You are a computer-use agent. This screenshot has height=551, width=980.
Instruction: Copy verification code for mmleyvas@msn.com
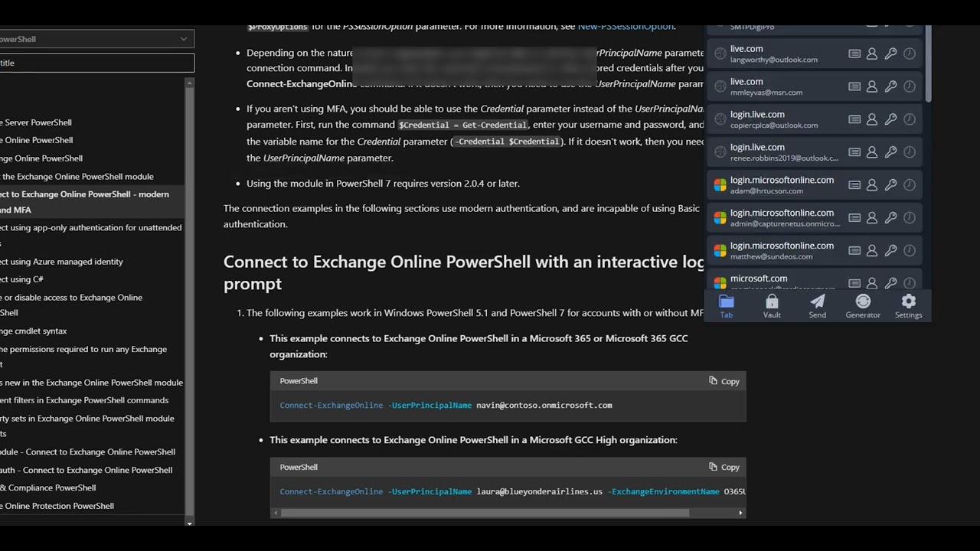[910, 86]
